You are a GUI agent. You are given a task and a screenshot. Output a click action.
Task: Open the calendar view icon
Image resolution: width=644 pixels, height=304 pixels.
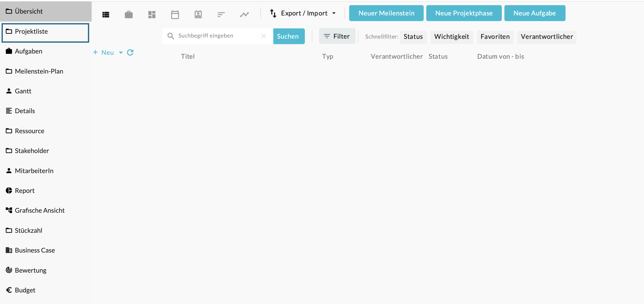pyautogui.click(x=175, y=15)
